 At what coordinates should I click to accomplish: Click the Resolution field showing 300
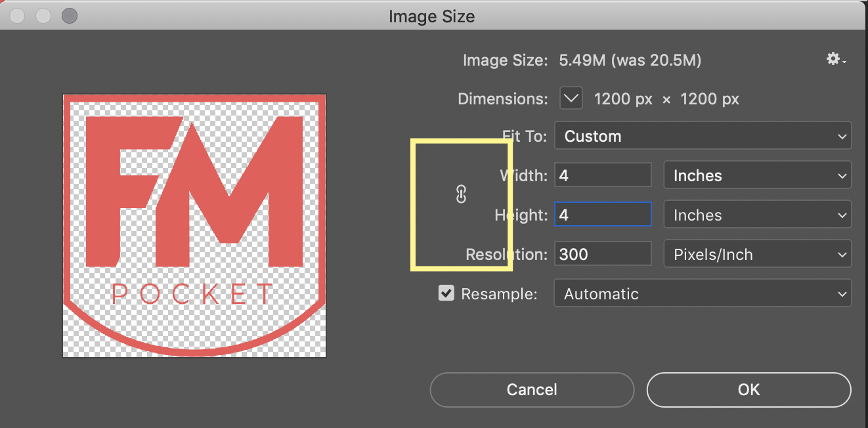click(602, 253)
